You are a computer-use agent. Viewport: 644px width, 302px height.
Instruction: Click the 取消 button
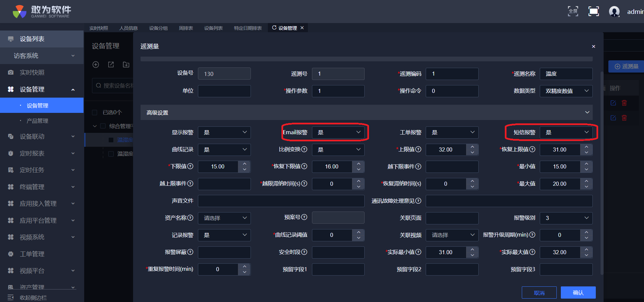539,293
